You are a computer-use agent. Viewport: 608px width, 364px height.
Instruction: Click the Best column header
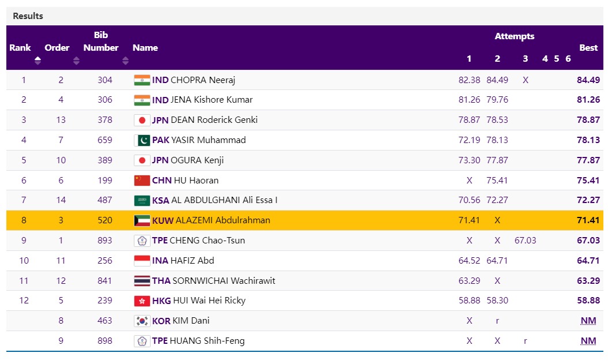coord(588,48)
